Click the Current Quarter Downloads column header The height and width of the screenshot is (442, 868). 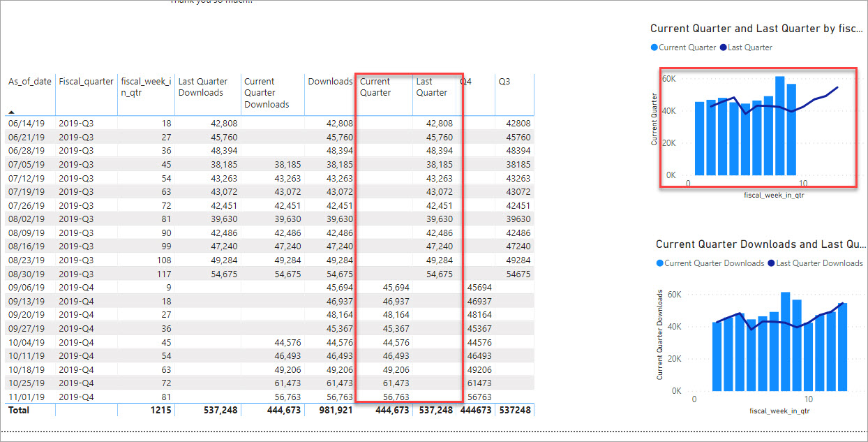pos(267,93)
